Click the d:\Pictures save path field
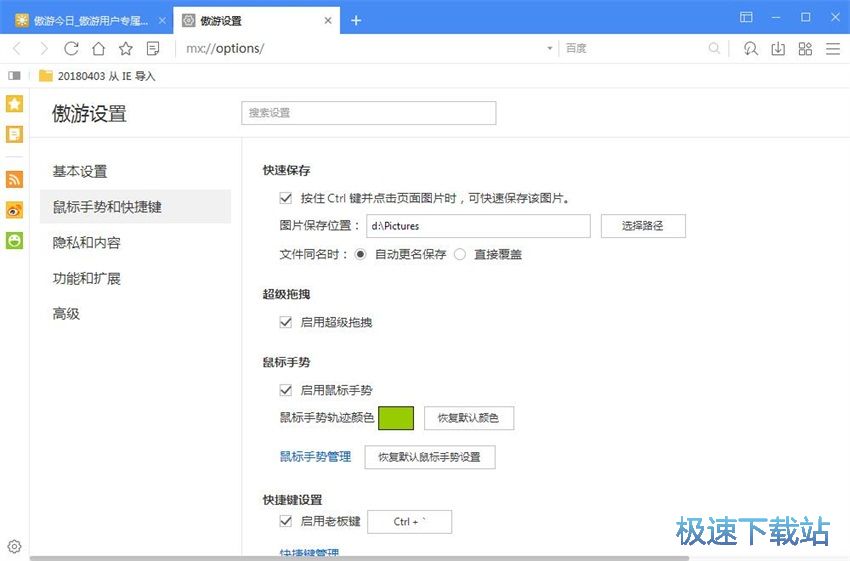The width and height of the screenshot is (850, 561). point(478,226)
